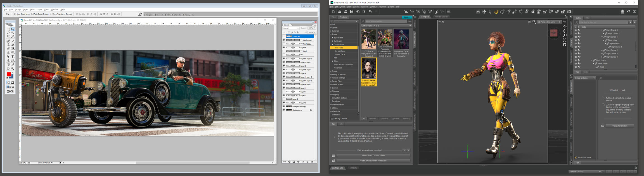Viewport: 644px width, 176px height.
Task: Click frame selection icon beside DAZ viewport
Action: click(565, 40)
